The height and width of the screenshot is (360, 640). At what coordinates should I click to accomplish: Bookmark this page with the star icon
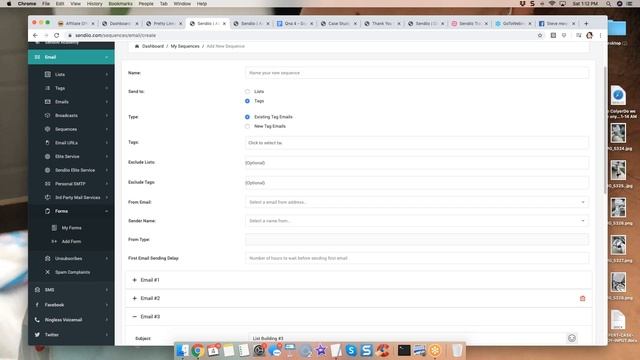[x=540, y=36]
